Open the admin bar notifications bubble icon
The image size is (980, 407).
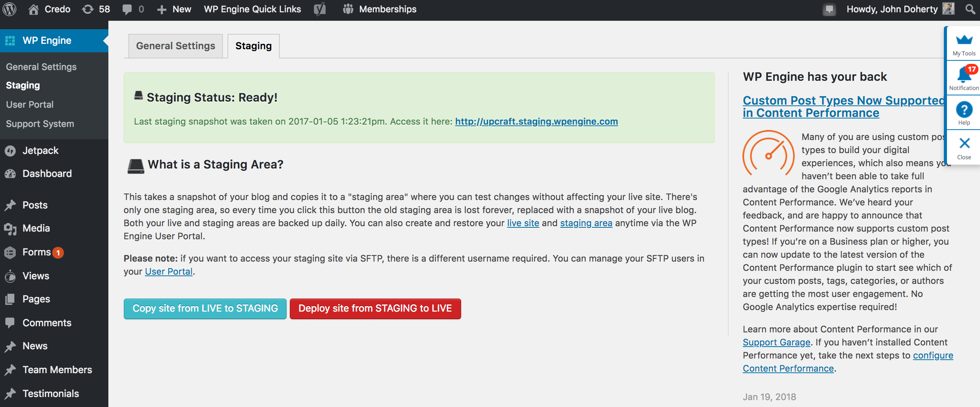click(x=829, y=10)
